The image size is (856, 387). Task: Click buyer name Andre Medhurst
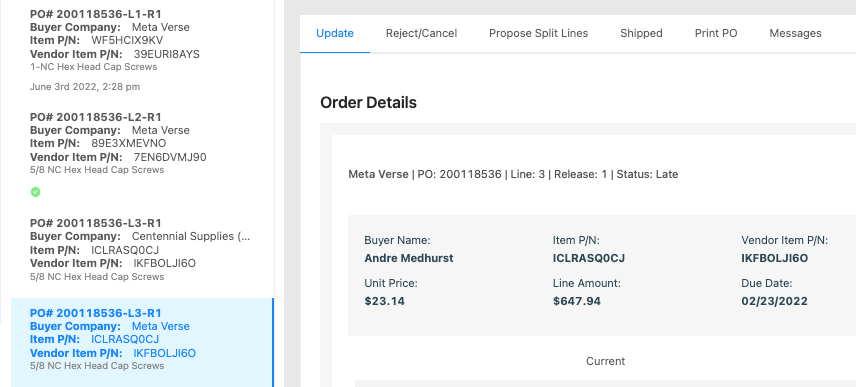[x=408, y=258]
